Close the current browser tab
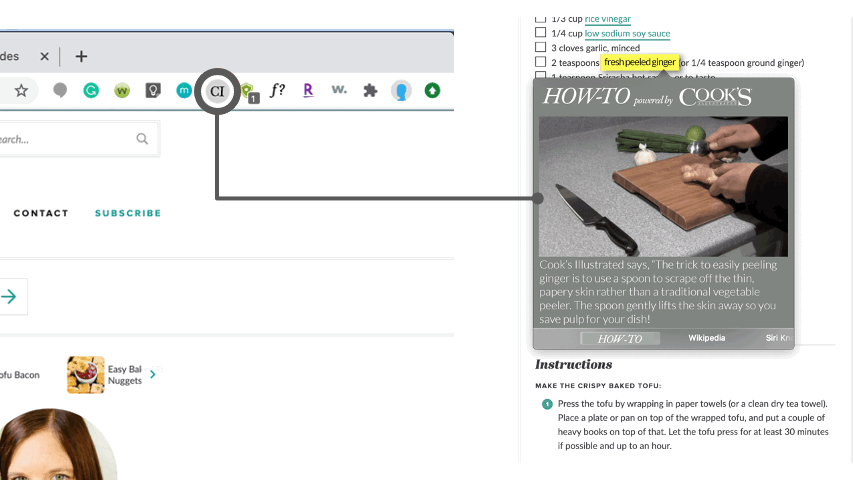Image resolution: width=853 pixels, height=480 pixels. coord(45,56)
